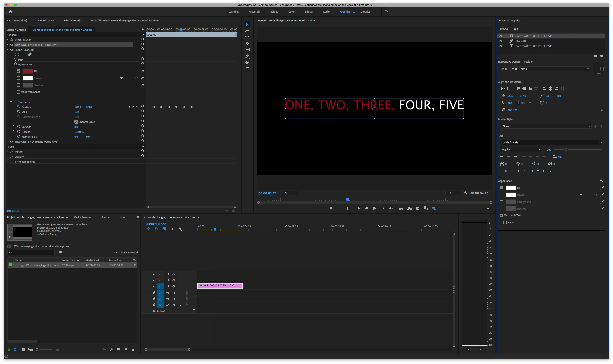
Task: Select the Type tool in toolbar
Action: (x=247, y=69)
